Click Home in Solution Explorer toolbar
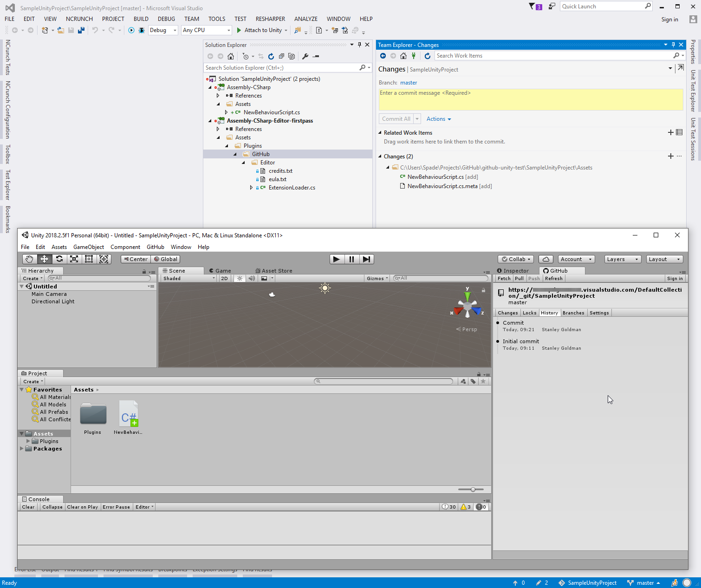 pyautogui.click(x=231, y=56)
